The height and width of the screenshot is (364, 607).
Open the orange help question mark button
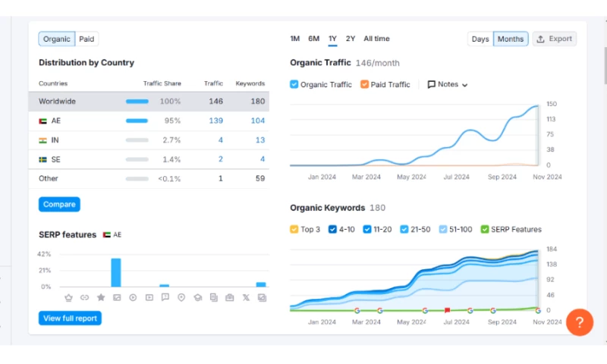point(579,322)
